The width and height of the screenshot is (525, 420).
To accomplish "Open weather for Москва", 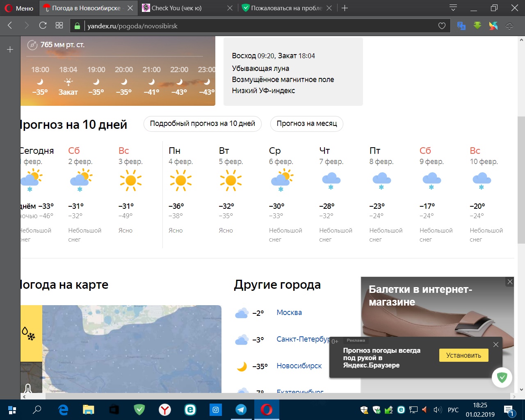I will pos(289,313).
